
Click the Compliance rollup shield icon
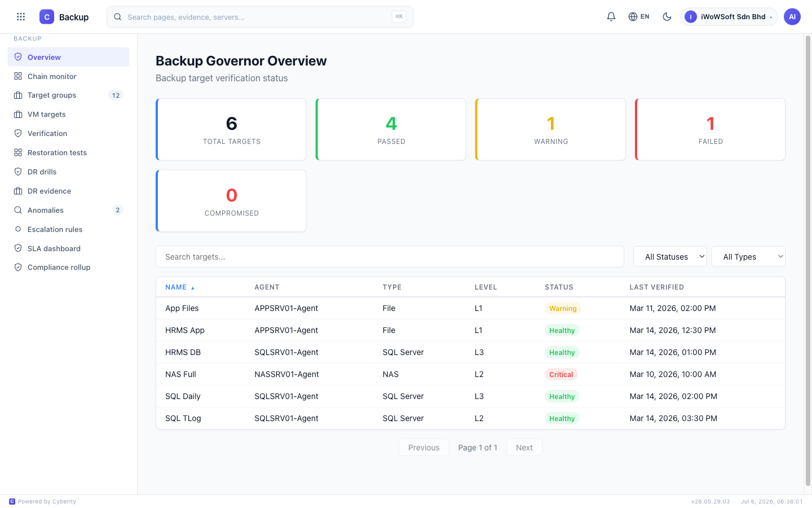coord(18,268)
